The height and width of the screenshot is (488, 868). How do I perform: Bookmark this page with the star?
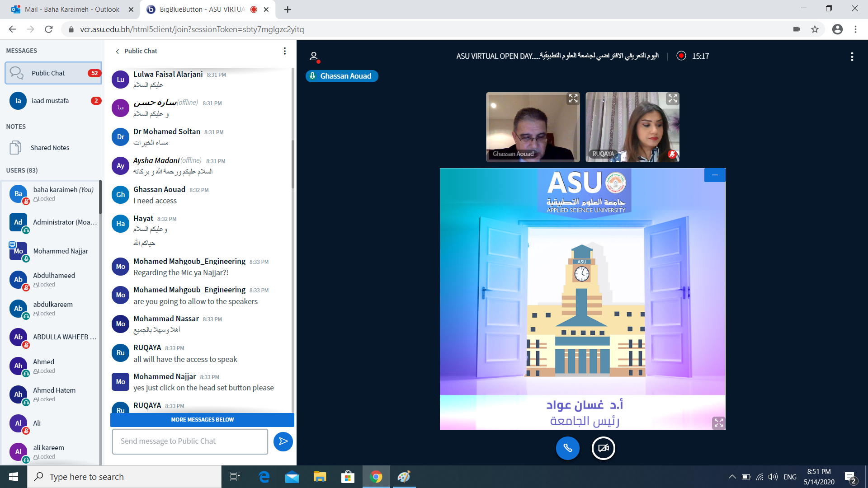coord(815,29)
